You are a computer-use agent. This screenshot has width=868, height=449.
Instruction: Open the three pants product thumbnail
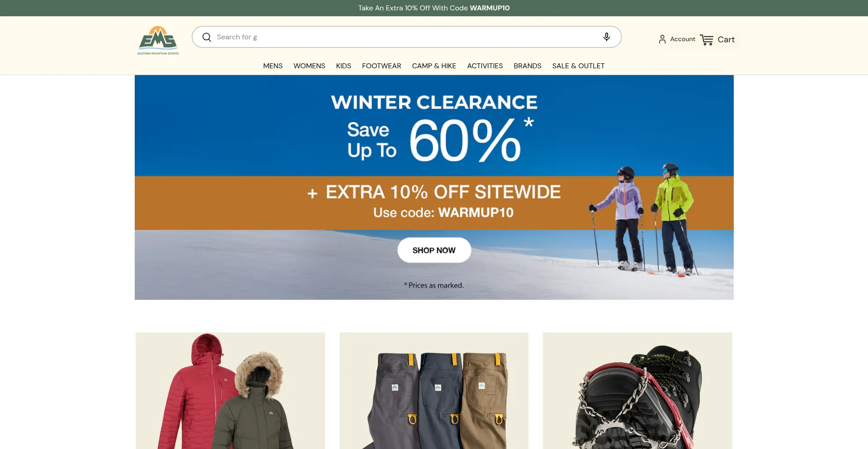[x=434, y=391]
